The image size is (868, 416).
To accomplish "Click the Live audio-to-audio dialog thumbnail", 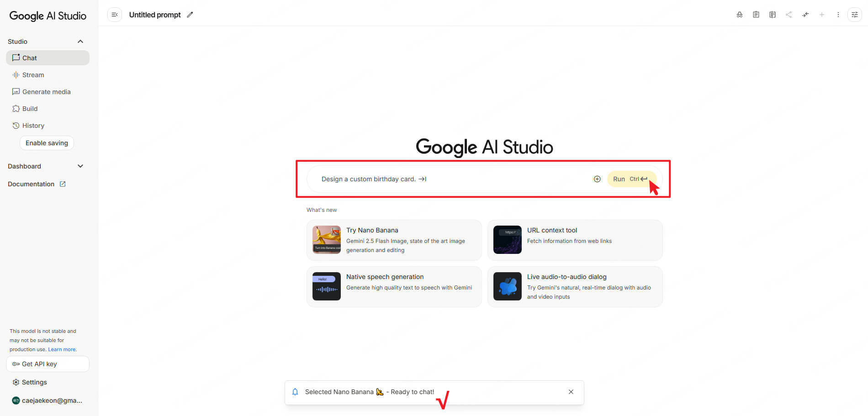I will coord(508,286).
